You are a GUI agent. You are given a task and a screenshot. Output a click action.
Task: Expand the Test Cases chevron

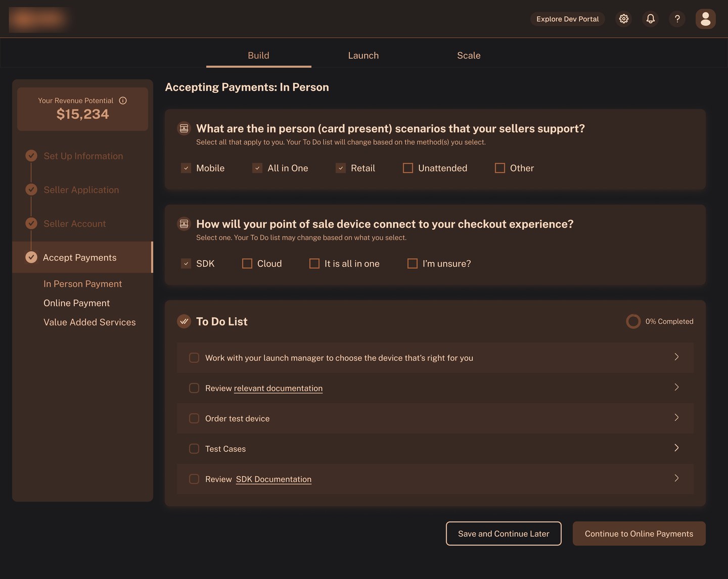pyautogui.click(x=676, y=448)
